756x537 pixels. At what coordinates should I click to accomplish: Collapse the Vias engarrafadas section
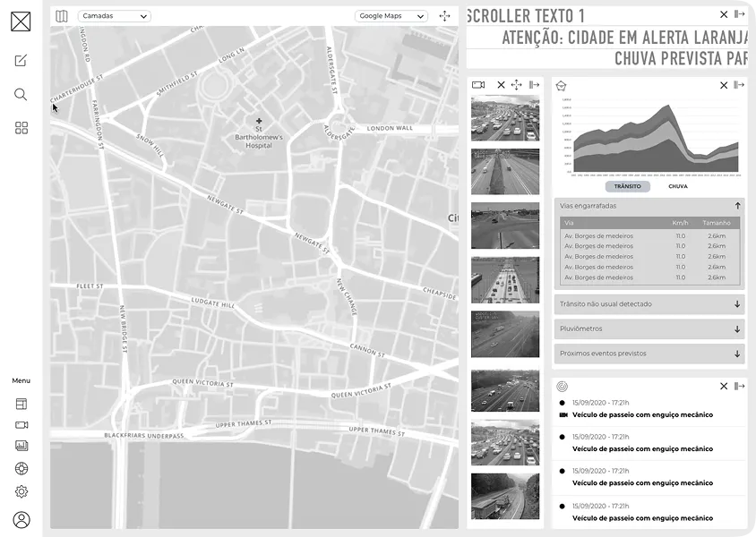[x=737, y=206]
